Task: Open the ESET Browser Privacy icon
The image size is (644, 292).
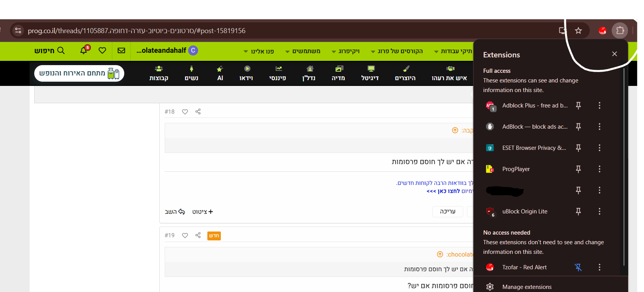Action: click(x=490, y=148)
